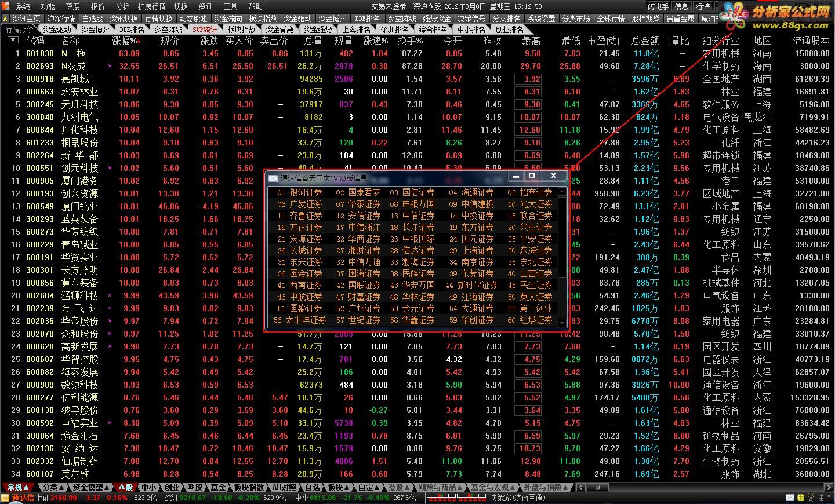Click the antenna signal tower icon
This screenshot has height=504, width=835.
(809, 498)
